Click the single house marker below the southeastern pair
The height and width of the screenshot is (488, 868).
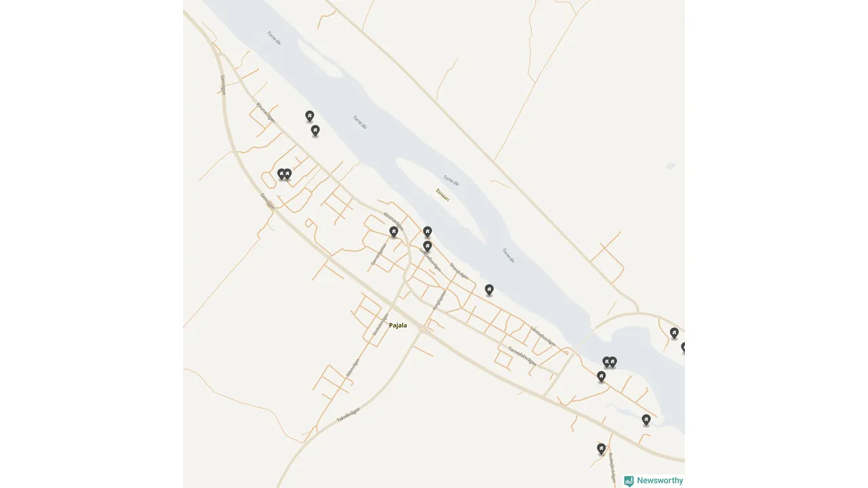601,376
